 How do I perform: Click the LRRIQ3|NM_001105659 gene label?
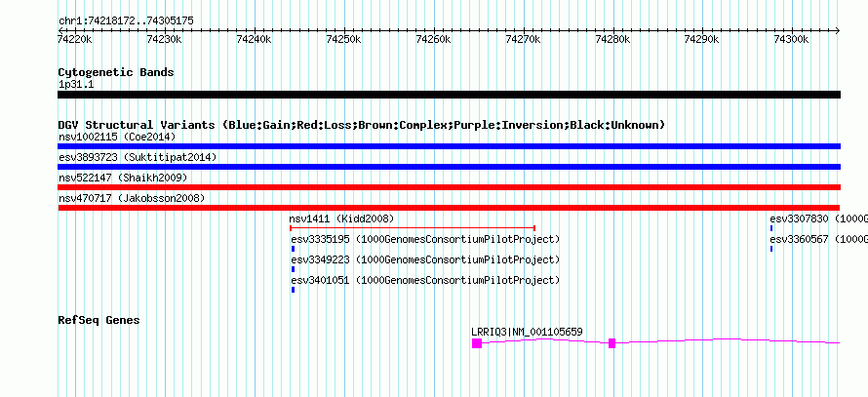[x=527, y=332]
